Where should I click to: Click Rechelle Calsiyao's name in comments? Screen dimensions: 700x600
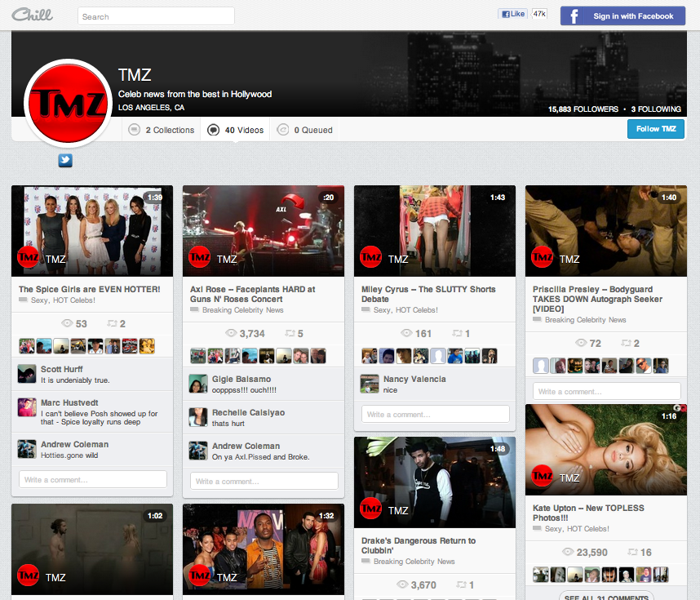248,412
